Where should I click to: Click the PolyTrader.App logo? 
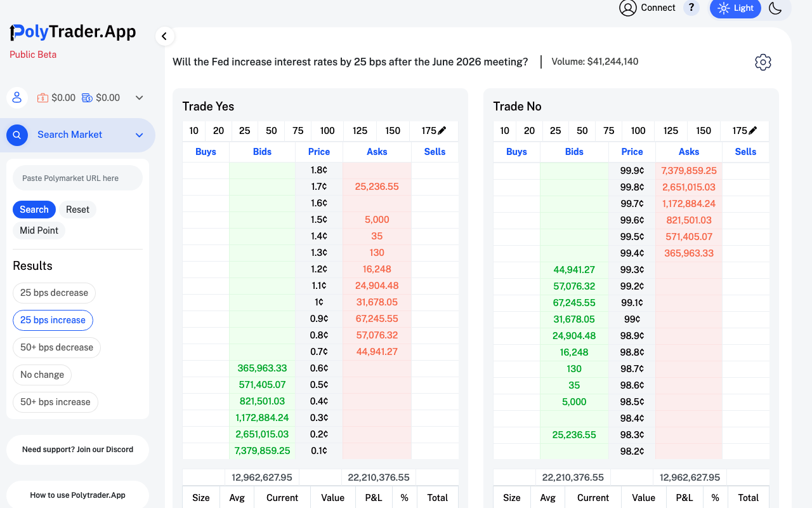(x=73, y=32)
